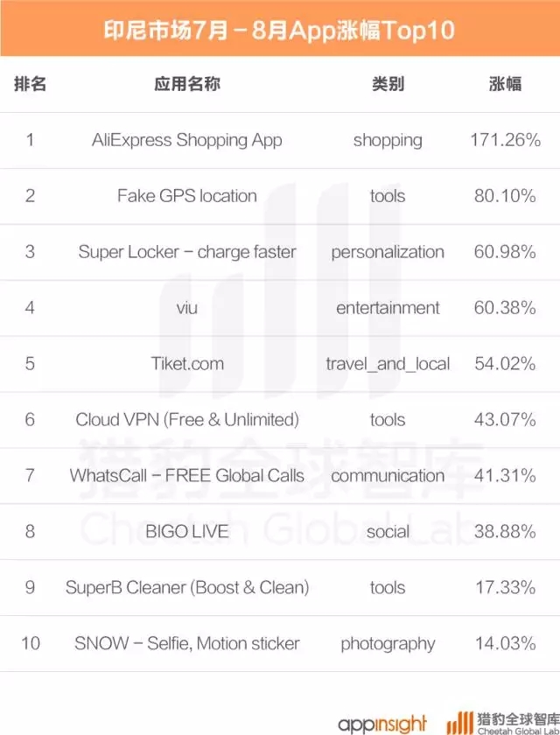Click Cloud VPN (Free & Unlimited) entry
560x735 pixels.
tap(187, 419)
